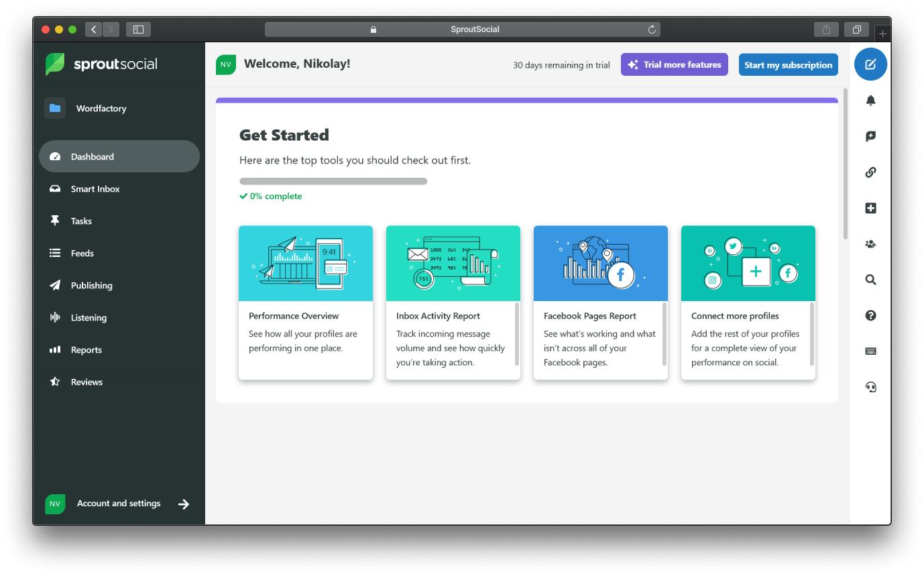Open a new browser tab
924x574 pixels.
click(x=882, y=34)
